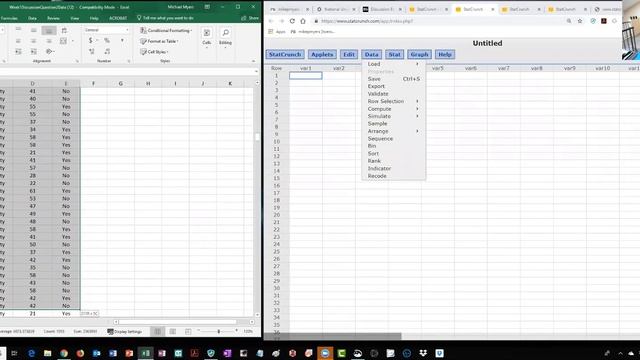Open Applets menu in StatCrunch
Screen dimensions: 640x360
(x=322, y=54)
